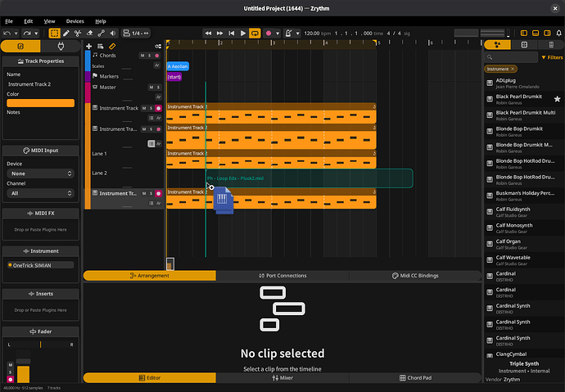The height and width of the screenshot is (392, 565).
Task: Toggle the right panel visibility icon
Action: coord(547,33)
